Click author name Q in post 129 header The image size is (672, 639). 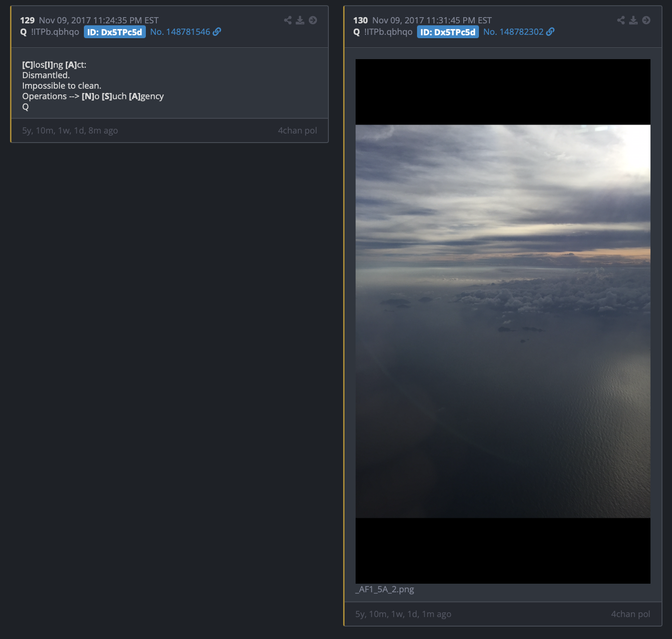tap(23, 32)
